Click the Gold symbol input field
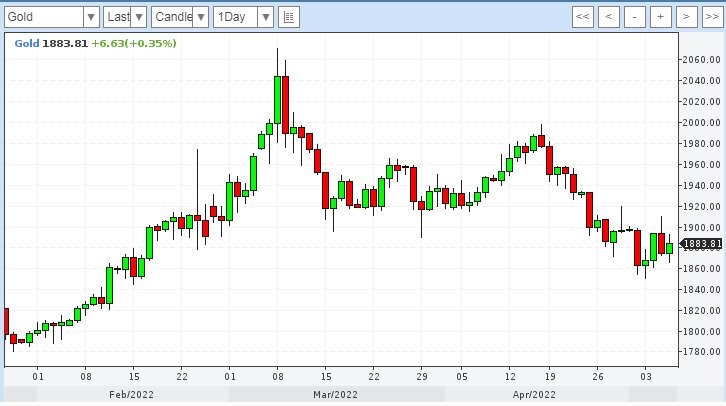The height and width of the screenshot is (406, 726). pyautogui.click(x=44, y=17)
